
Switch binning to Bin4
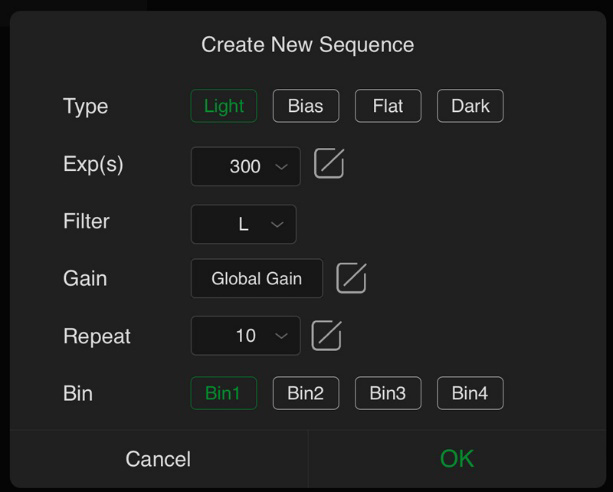(470, 393)
